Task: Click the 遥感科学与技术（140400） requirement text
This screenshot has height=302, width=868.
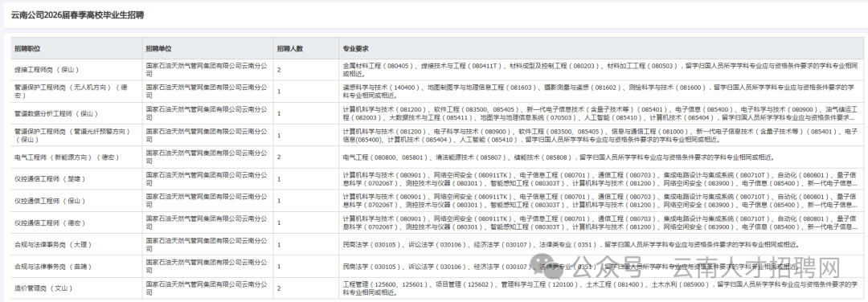Action: tap(382, 88)
